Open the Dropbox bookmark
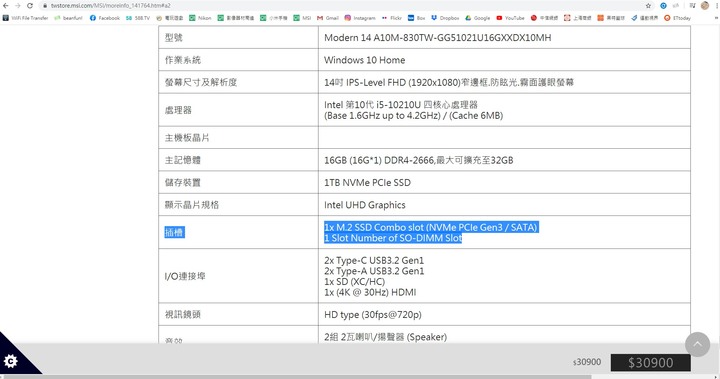Image resolution: width=720 pixels, height=379 pixels. tap(445, 18)
